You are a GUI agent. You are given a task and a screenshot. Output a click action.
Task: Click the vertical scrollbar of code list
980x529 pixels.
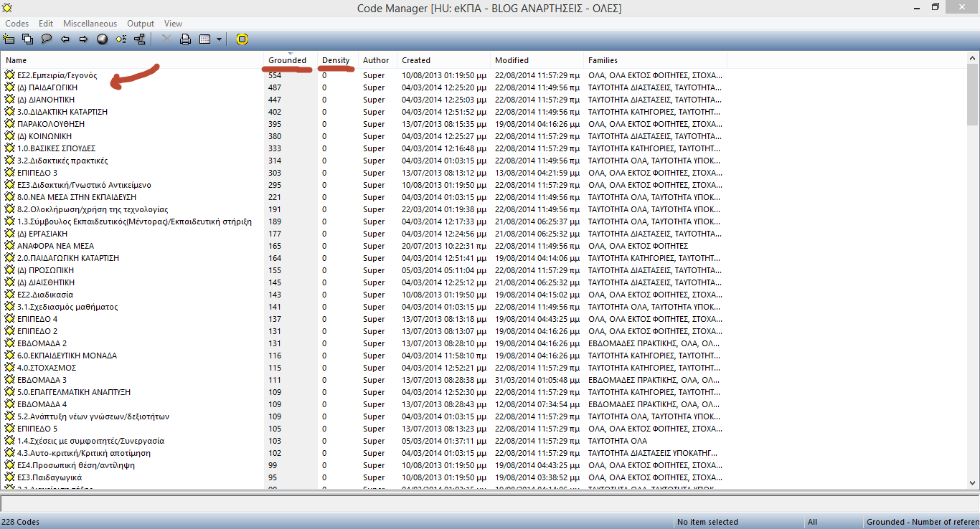[973, 271]
